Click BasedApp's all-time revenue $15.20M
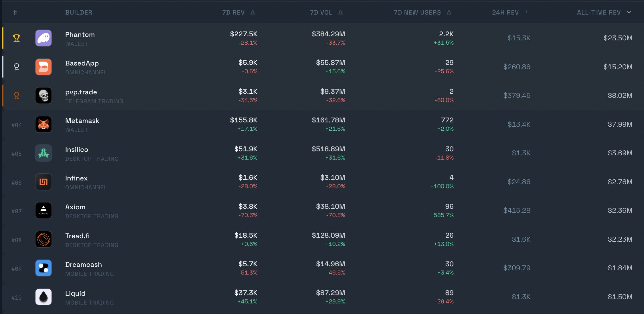Screen dimensions: 644x314 click(618, 67)
